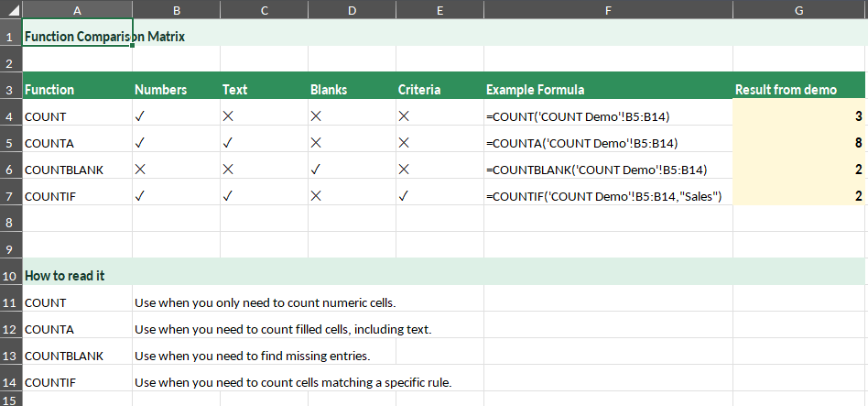This screenshot has width=868, height=406.
Task: Click the COUNTA row Blanks blue cross
Action: (316, 143)
